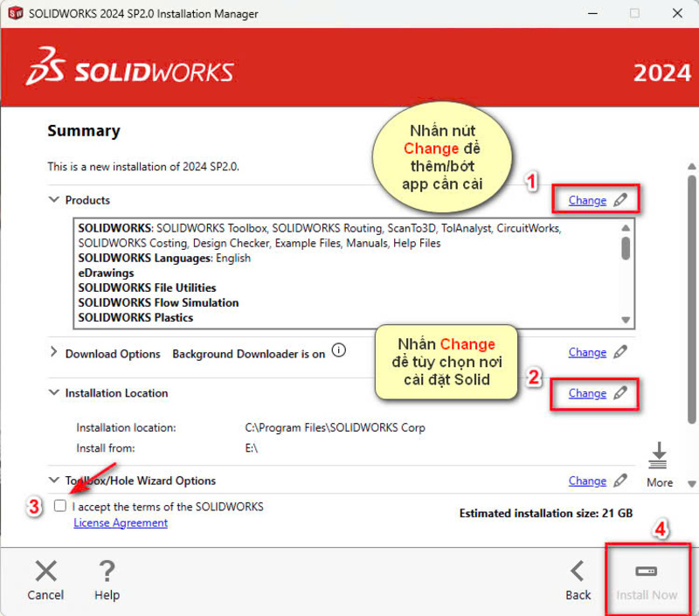Click the pencil icon beside Installation Location Change
The image size is (699, 616).
tap(620, 393)
